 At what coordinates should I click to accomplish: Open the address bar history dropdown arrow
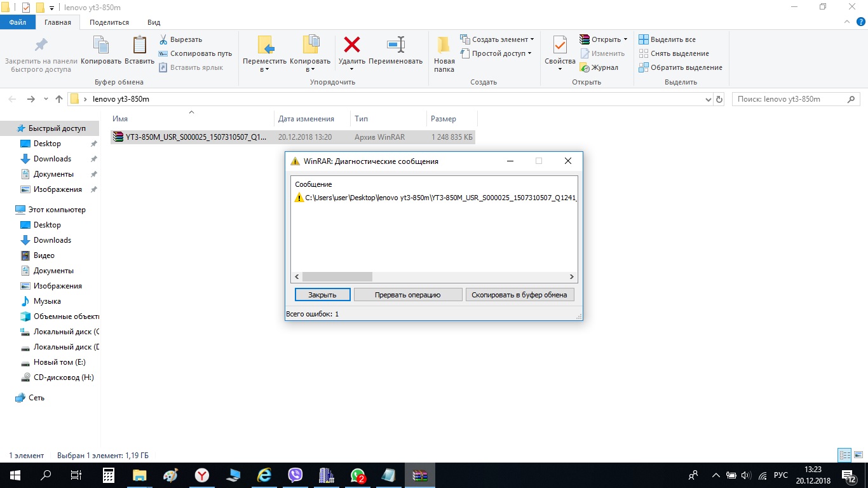click(709, 100)
